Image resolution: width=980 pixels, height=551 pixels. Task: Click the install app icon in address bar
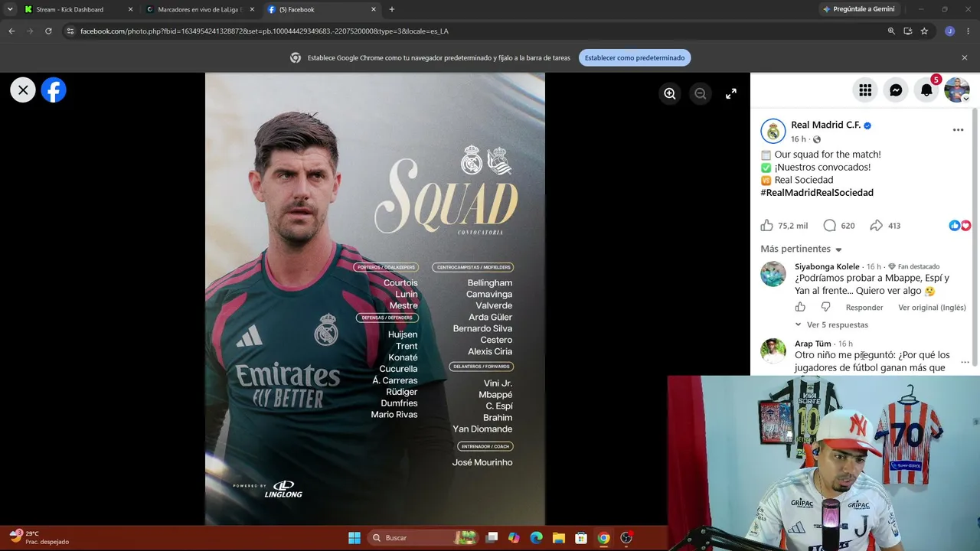[x=908, y=31]
